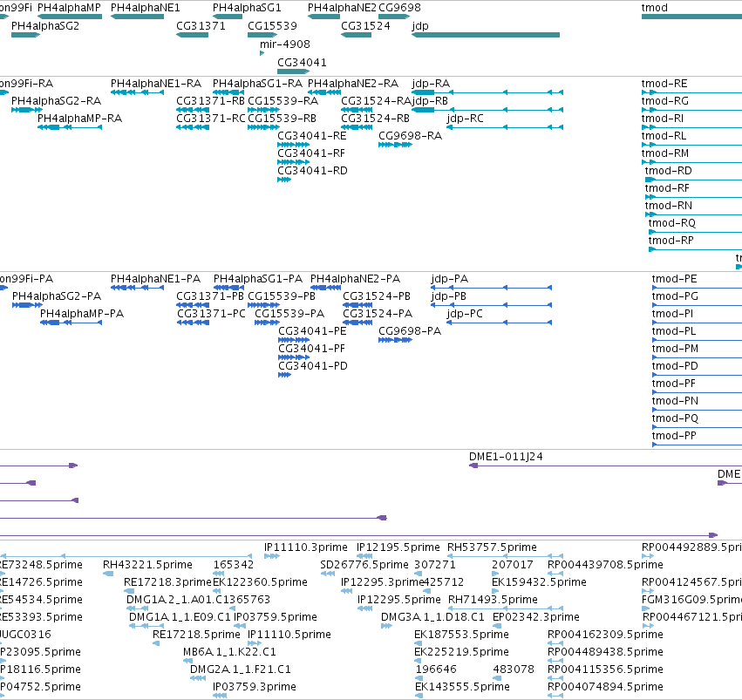Open the jdp-RC transcript label
The width and height of the screenshot is (742, 700).
466,119
